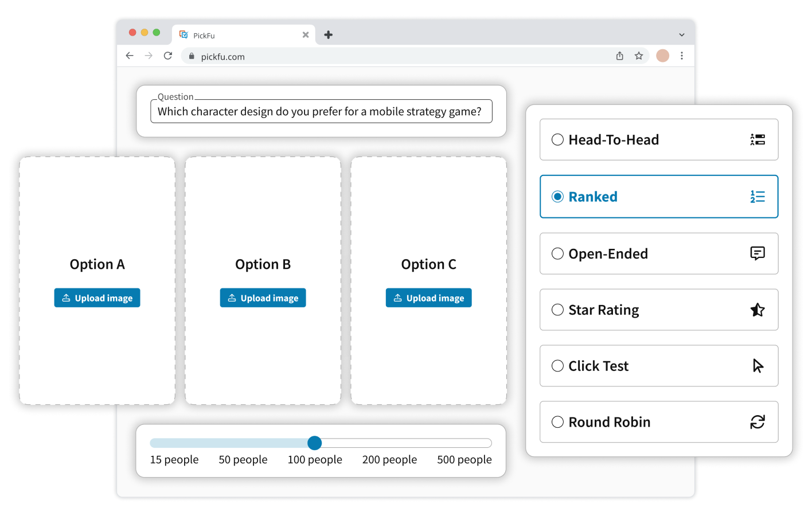Close the PickFu browser tab
The width and height of the screenshot is (812, 516).
(306, 35)
